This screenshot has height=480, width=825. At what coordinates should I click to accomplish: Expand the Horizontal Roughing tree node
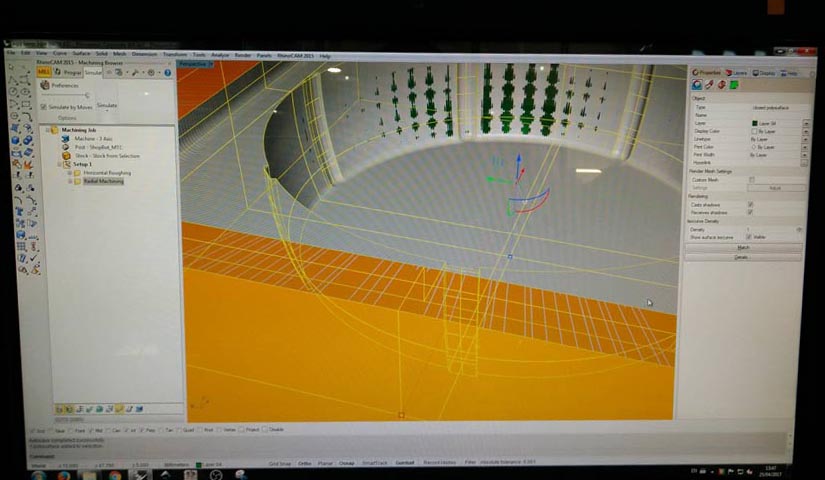tap(70, 172)
